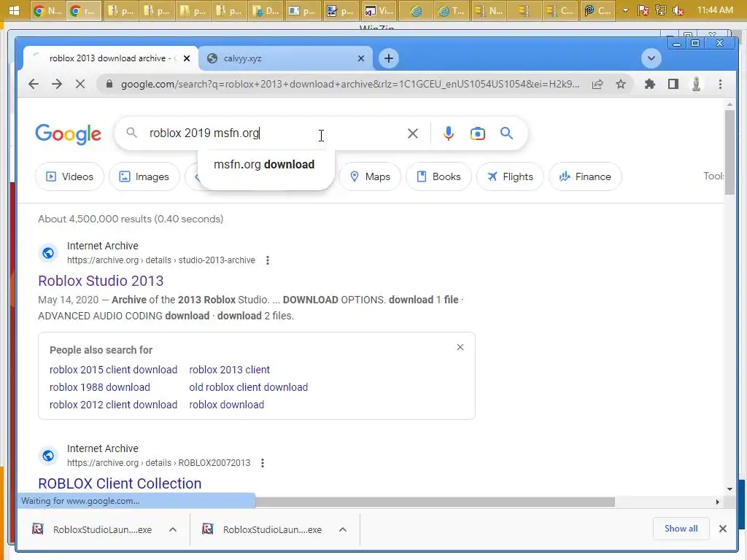This screenshot has height=560, width=747.
Task: Close the roblox 2013 download archive tab
Action: [x=187, y=58]
